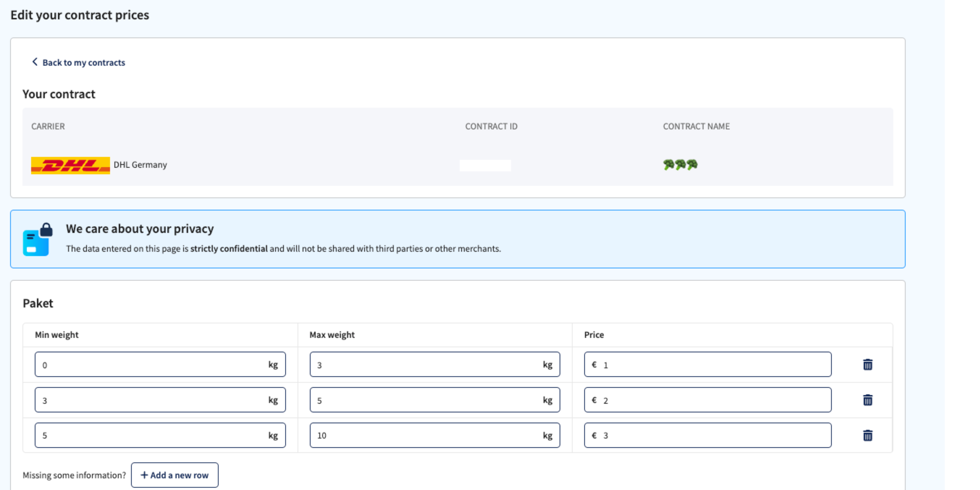This screenshot has width=980, height=490.
Task: Edit max weight field containing 10
Action: pyautogui.click(x=435, y=435)
